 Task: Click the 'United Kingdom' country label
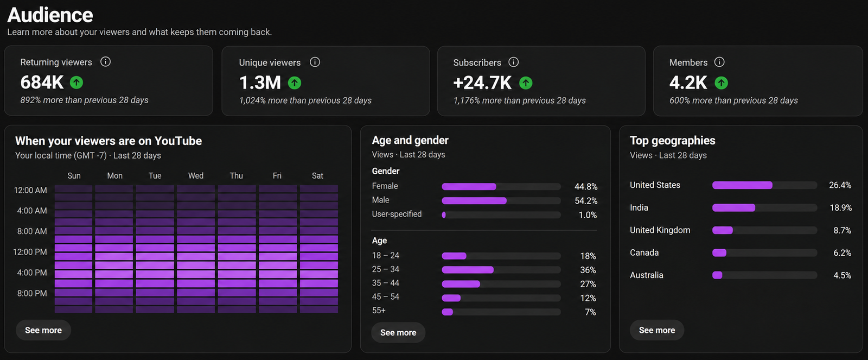[660, 230]
